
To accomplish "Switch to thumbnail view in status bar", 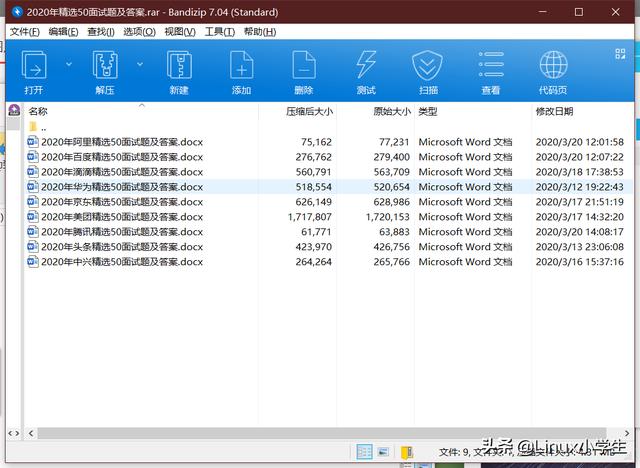I will click(x=383, y=452).
